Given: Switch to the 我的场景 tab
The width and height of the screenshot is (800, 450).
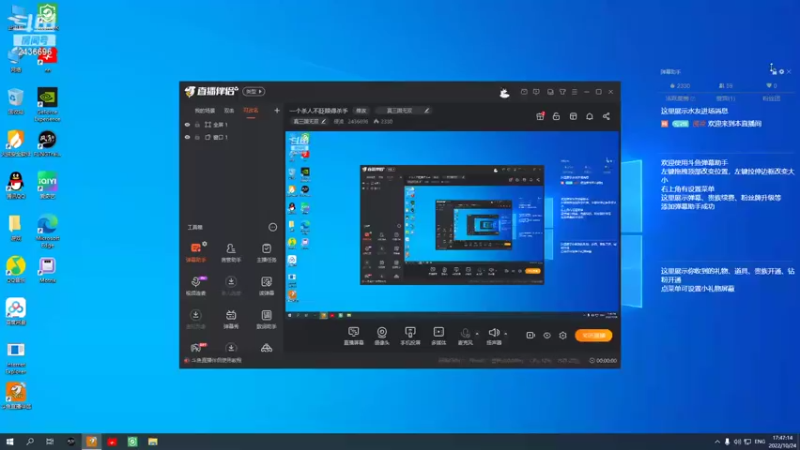Looking at the screenshot, I should click(205, 110).
